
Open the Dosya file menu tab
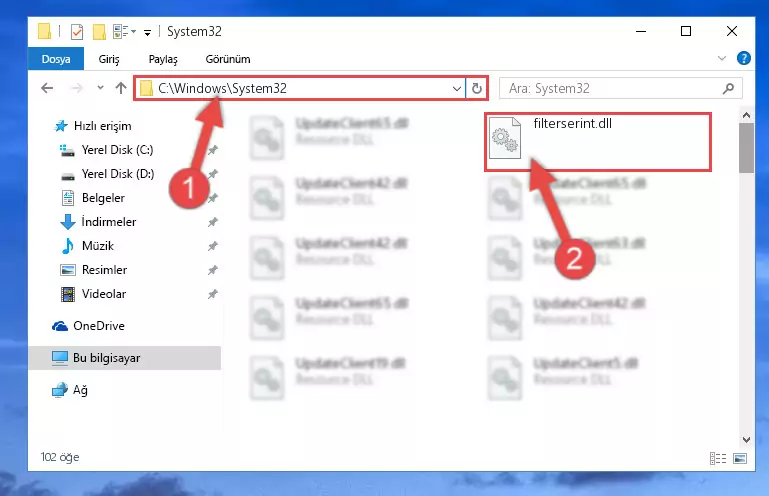[56, 59]
